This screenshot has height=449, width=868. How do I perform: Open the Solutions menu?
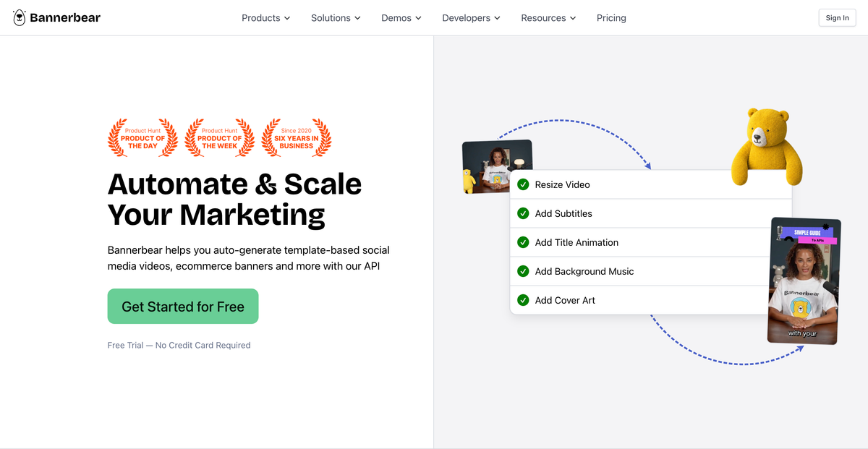point(336,18)
